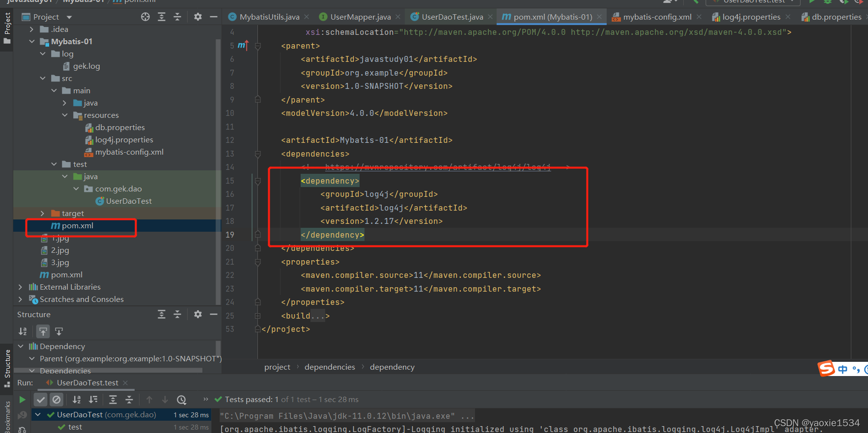Click Next Failed Test down arrow
Viewport: 868px width, 433px height.
point(165,400)
